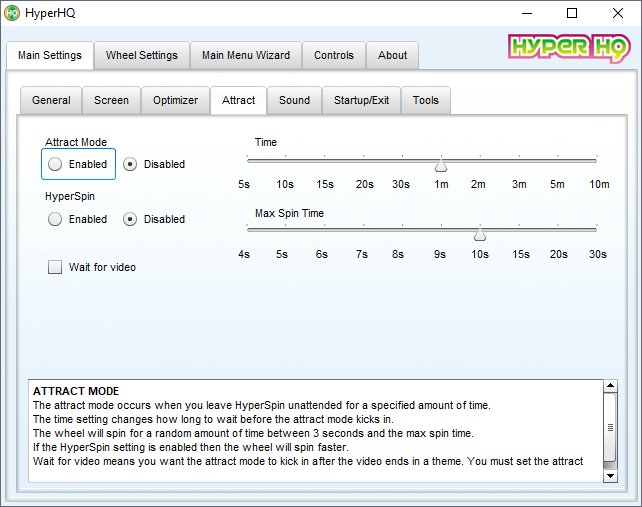This screenshot has width=642, height=507.
Task: Click the help text scroll up arrow
Action: (610, 385)
